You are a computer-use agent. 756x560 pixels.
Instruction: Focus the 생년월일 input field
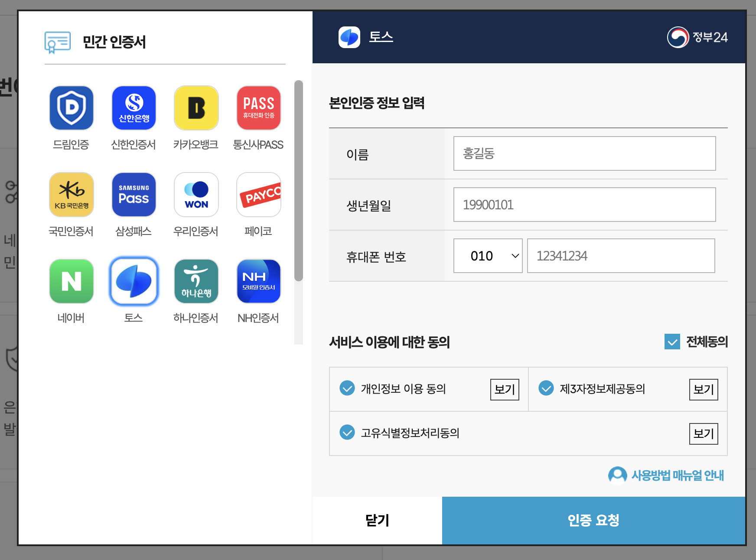pos(584,205)
